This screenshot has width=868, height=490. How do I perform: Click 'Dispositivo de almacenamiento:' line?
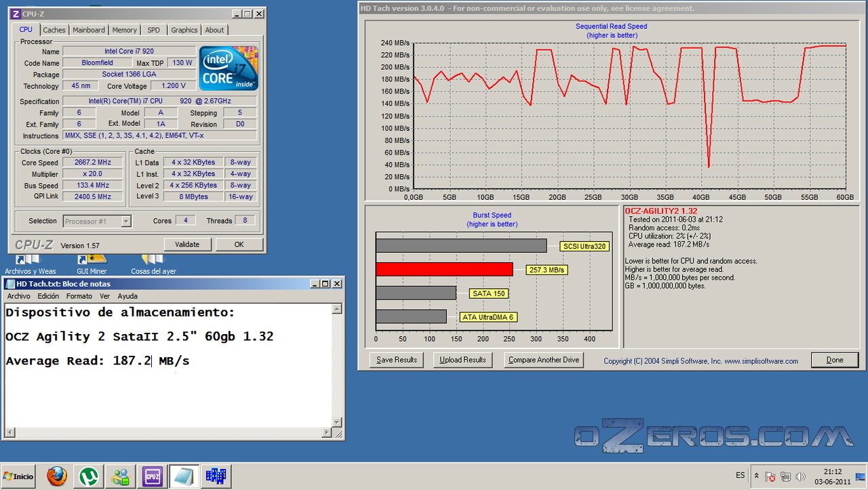[x=120, y=312]
